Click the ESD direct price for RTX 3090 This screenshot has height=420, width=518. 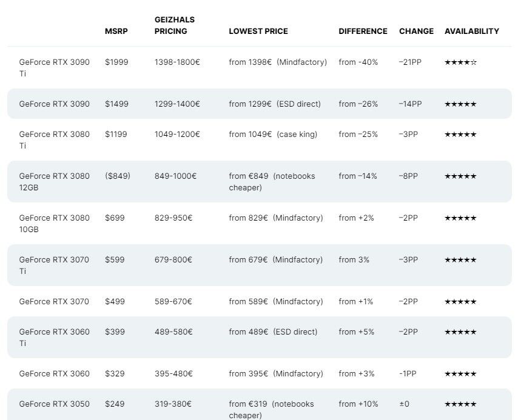[275, 104]
